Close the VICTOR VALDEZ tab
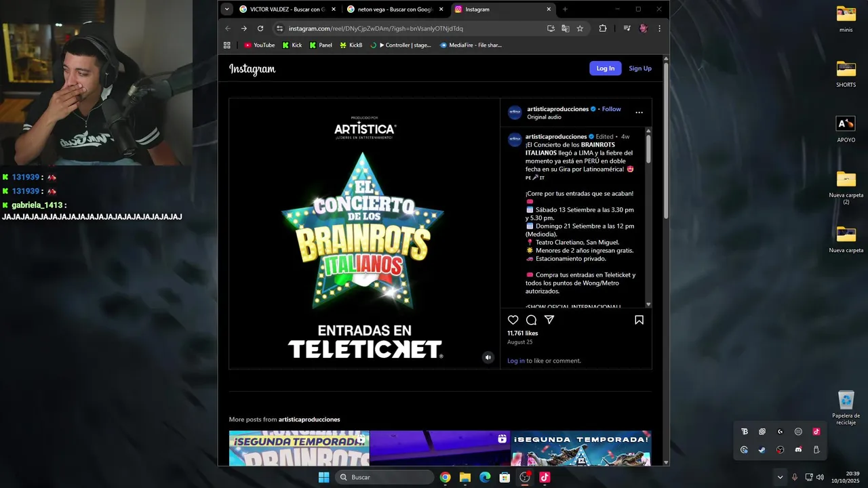Viewport: 868px width, 488px height. tap(334, 9)
